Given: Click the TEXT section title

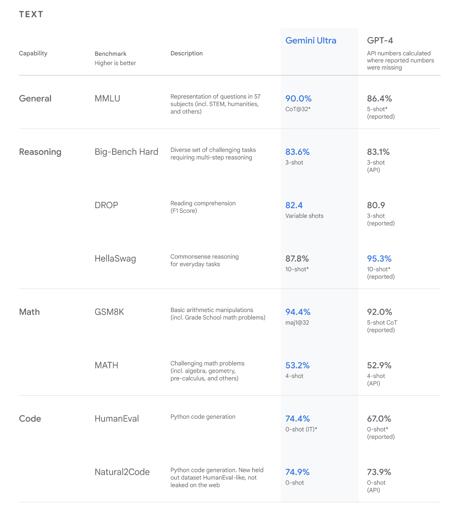Looking at the screenshot, I should click(x=31, y=14).
